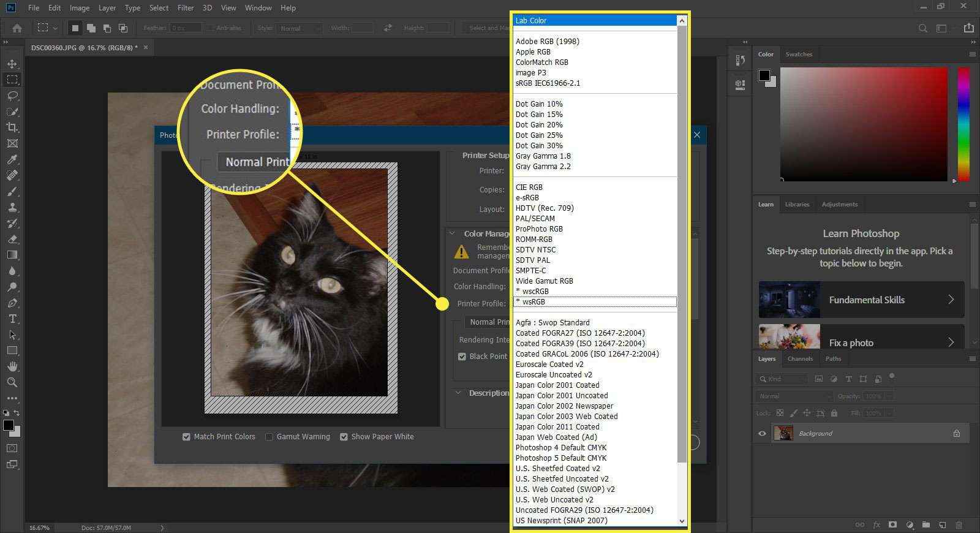Click the foreground color swatch in Color panel
This screenshot has height=533, width=980.
(x=764, y=75)
